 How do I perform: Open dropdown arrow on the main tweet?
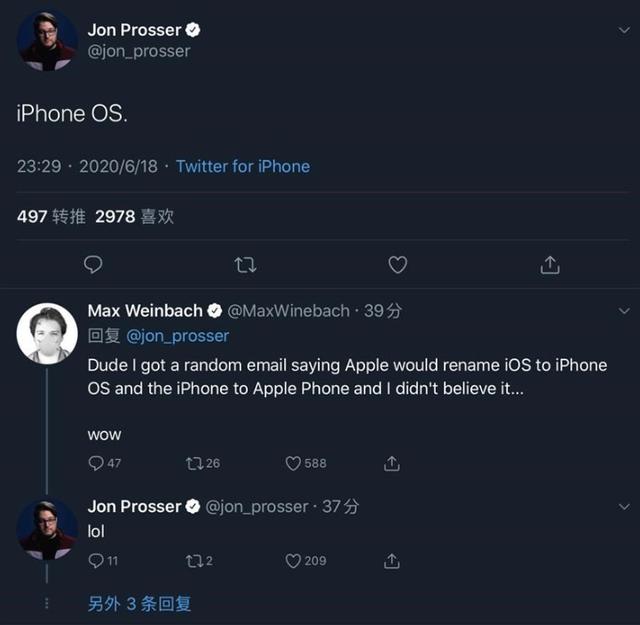(624, 31)
